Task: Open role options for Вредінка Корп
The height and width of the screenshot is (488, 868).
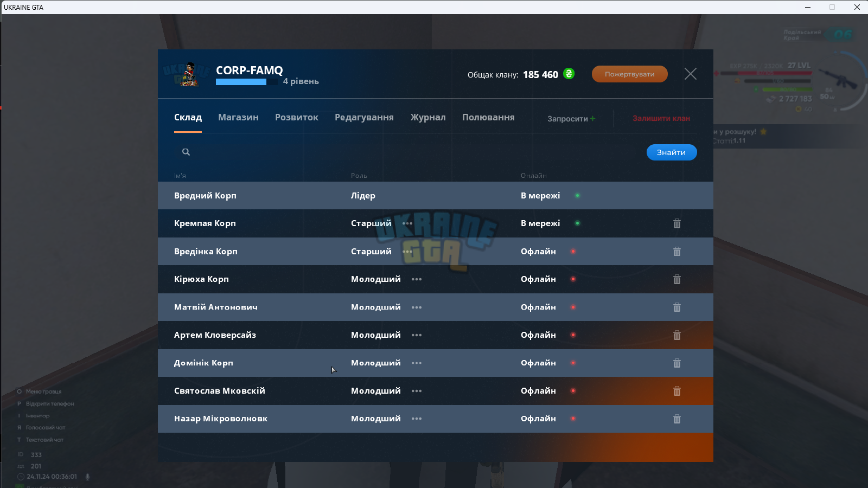Action: click(x=407, y=252)
